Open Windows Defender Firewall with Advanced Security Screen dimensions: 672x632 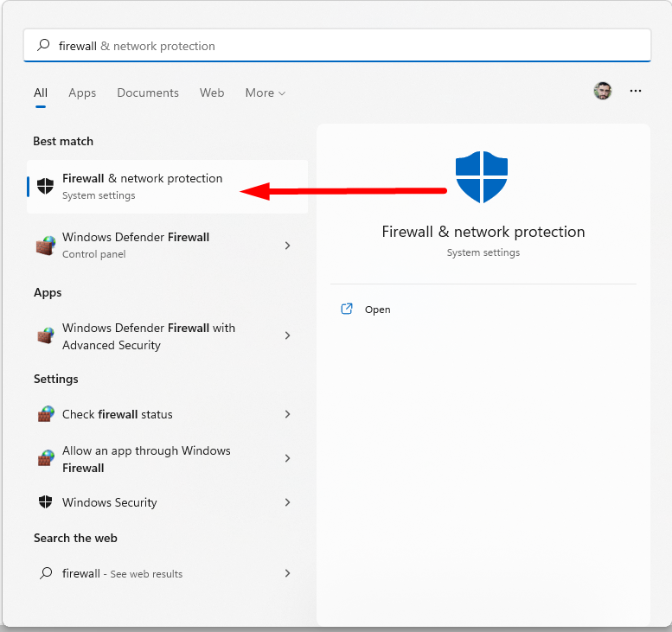pos(167,336)
